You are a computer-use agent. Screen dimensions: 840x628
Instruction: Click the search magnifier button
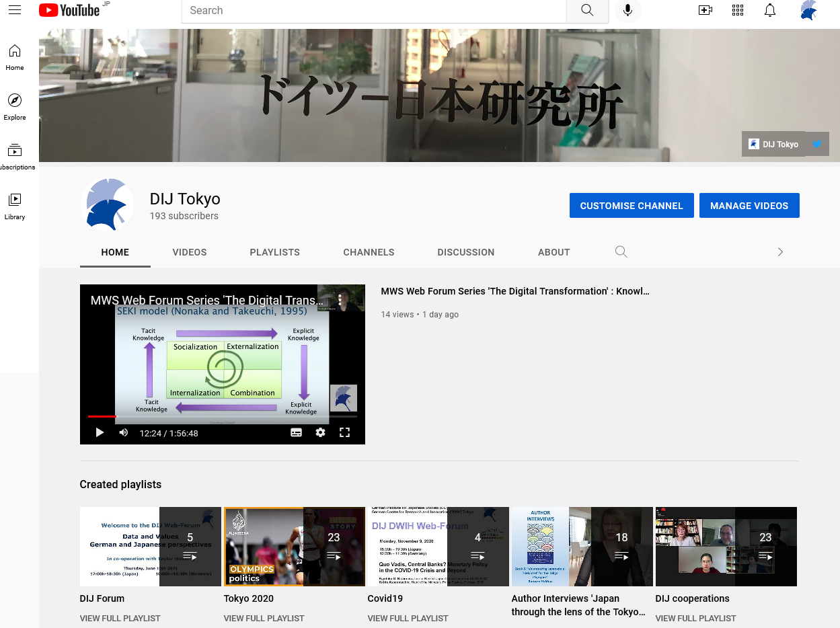click(x=587, y=10)
